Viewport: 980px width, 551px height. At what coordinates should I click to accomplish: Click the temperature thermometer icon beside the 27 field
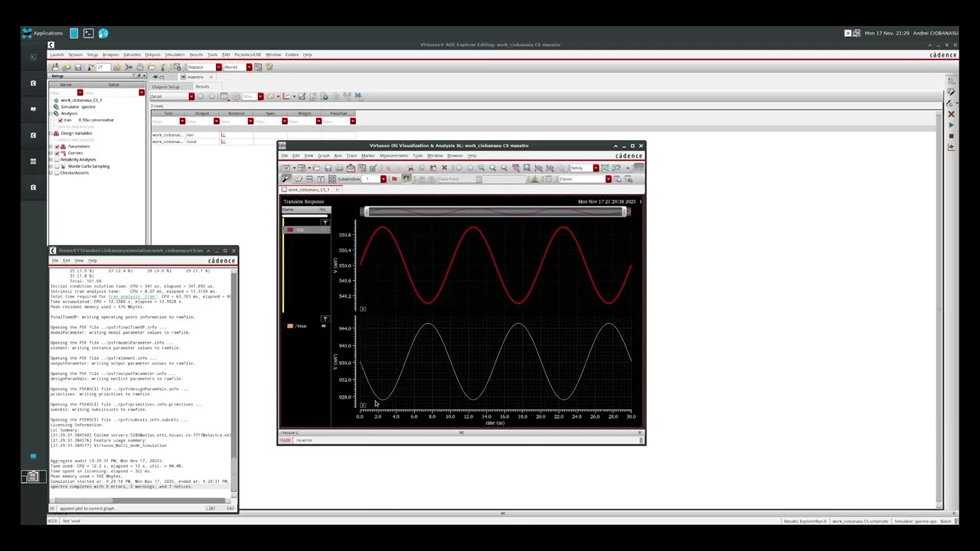90,67
